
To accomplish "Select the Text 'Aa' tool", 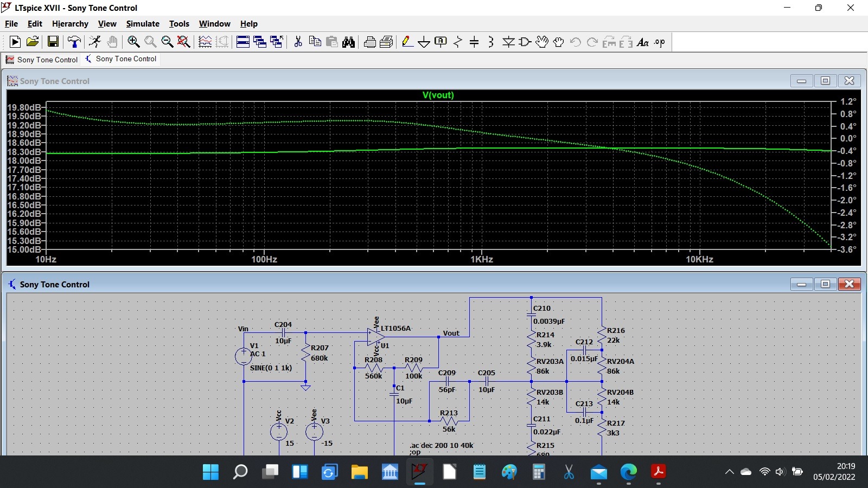I will tap(643, 42).
